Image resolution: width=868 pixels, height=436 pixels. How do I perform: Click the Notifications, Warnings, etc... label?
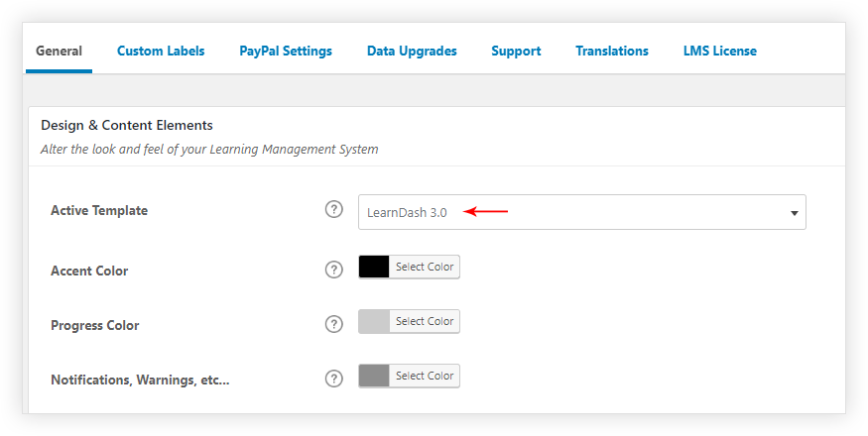coord(140,381)
